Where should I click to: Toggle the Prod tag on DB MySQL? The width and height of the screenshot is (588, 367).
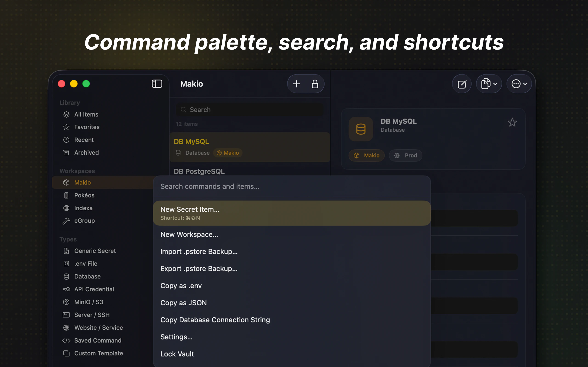405,155
